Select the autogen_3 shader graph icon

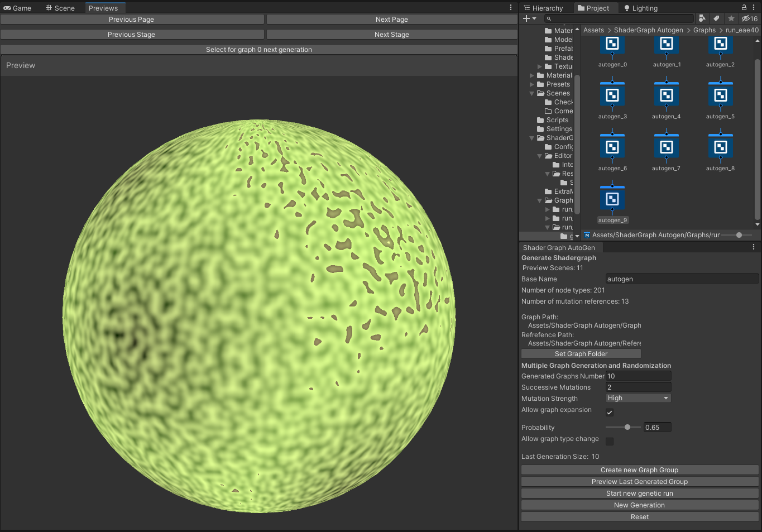[x=612, y=95]
